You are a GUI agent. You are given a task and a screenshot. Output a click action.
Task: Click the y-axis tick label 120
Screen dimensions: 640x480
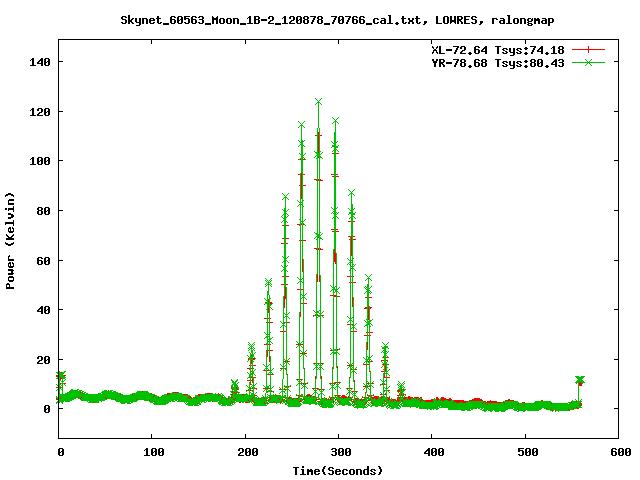tap(40, 112)
